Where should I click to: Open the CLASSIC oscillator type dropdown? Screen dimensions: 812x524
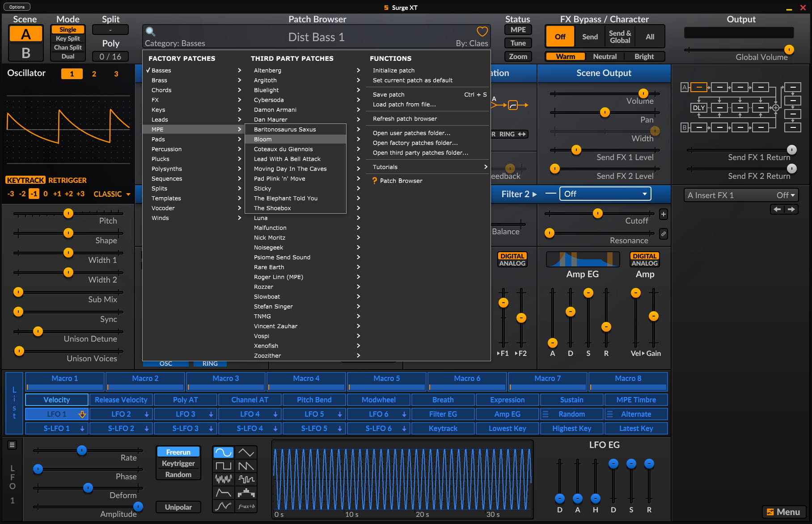112,194
